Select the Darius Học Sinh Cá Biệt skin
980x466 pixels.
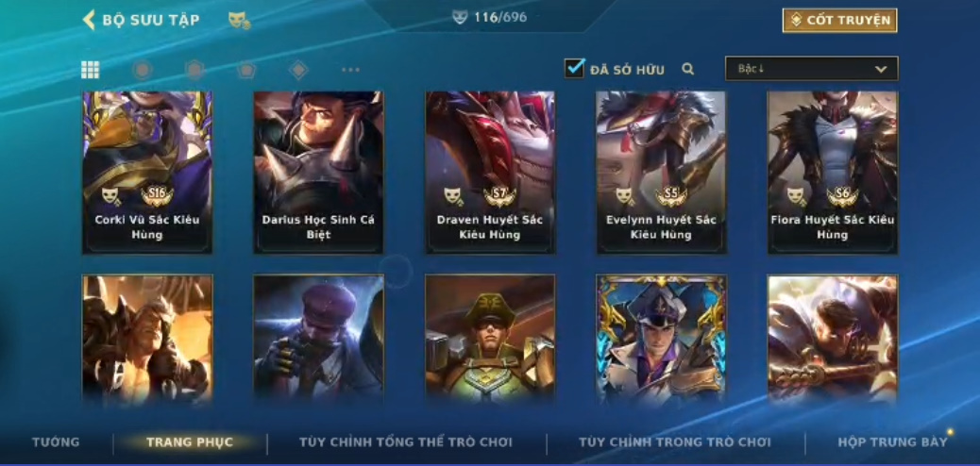click(318, 173)
